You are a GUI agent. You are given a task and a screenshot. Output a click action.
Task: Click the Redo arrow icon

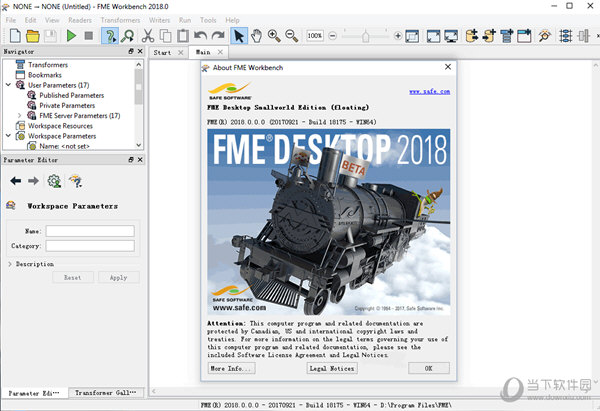tap(218, 36)
